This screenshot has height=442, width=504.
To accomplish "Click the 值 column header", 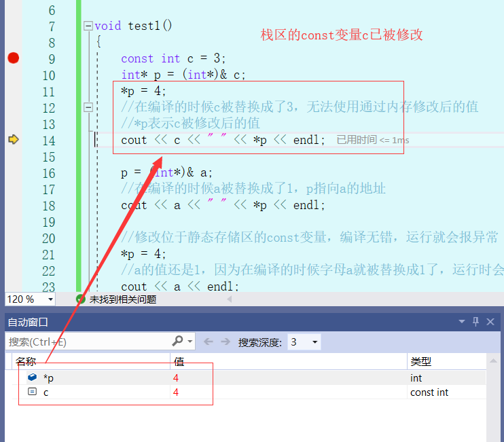I will [288, 361].
